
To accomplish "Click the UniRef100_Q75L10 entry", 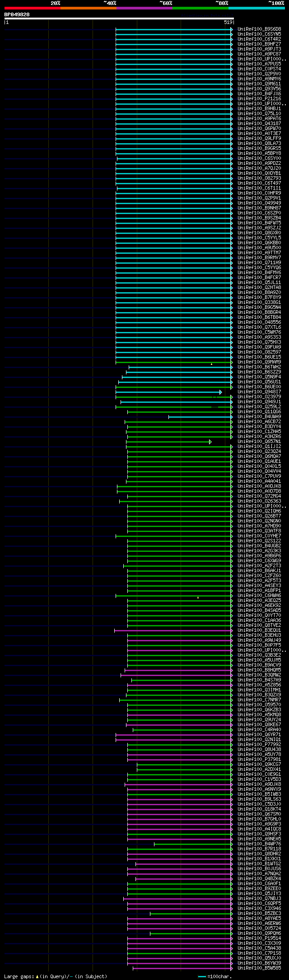I will (259, 113).
